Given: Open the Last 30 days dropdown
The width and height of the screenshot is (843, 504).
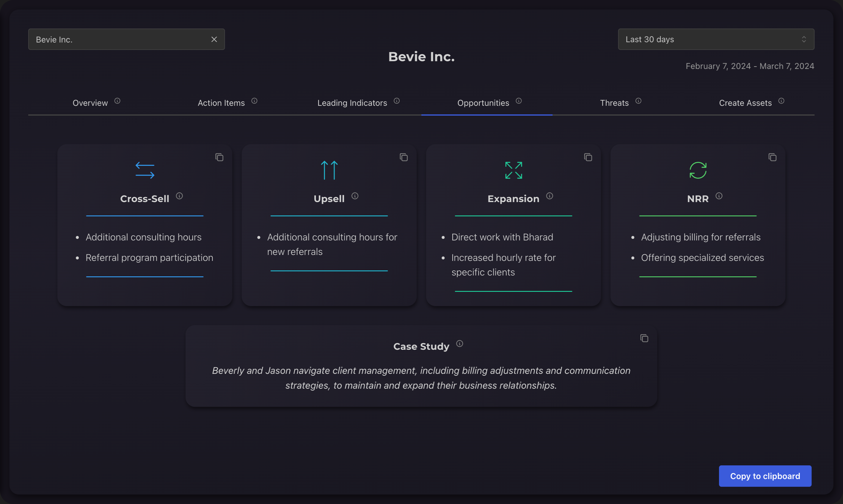Looking at the screenshot, I should (716, 39).
